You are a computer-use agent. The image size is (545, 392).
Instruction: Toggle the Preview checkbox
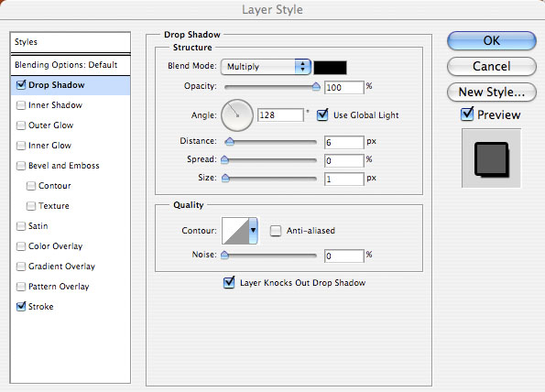click(x=467, y=114)
